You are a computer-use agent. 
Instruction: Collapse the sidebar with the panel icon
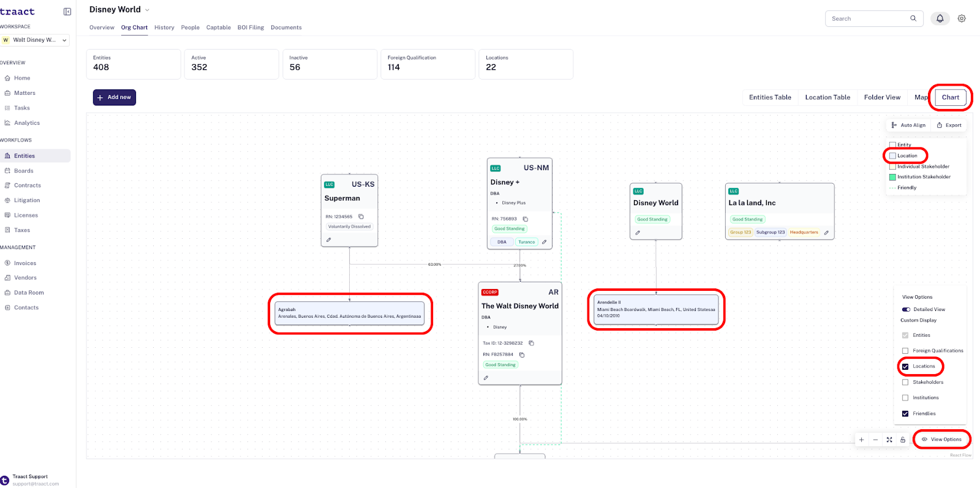tap(67, 12)
